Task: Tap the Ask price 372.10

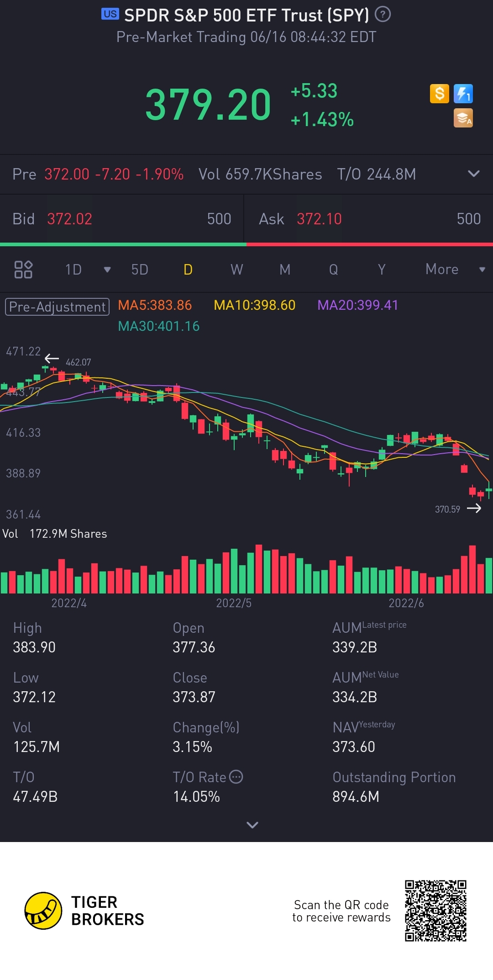Action: click(x=319, y=219)
